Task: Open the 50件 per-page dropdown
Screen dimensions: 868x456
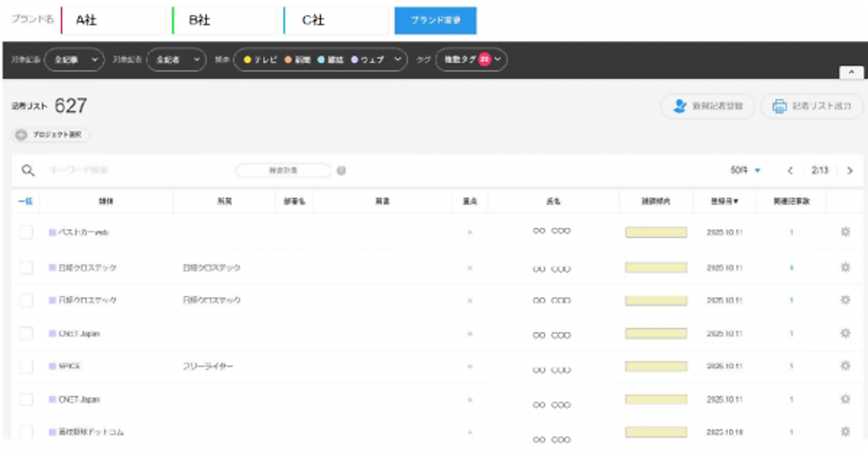Action: coord(745,171)
